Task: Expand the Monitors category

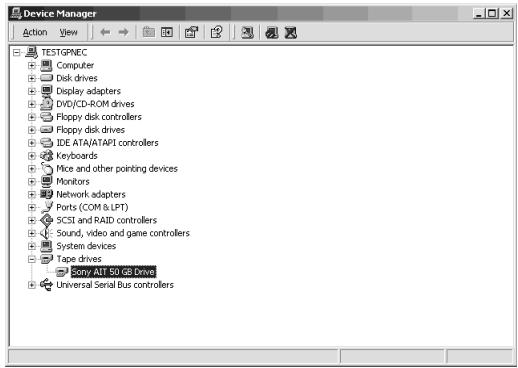Action: pos(32,182)
